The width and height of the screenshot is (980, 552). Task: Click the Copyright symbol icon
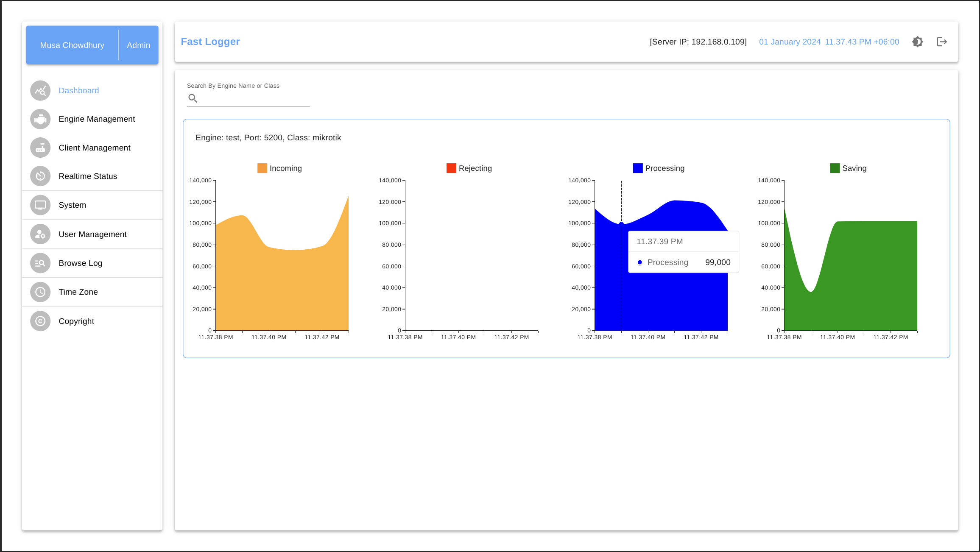[40, 321]
